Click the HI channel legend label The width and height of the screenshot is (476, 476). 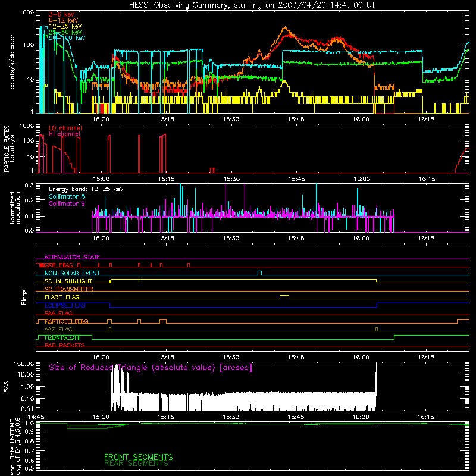click(x=64, y=134)
